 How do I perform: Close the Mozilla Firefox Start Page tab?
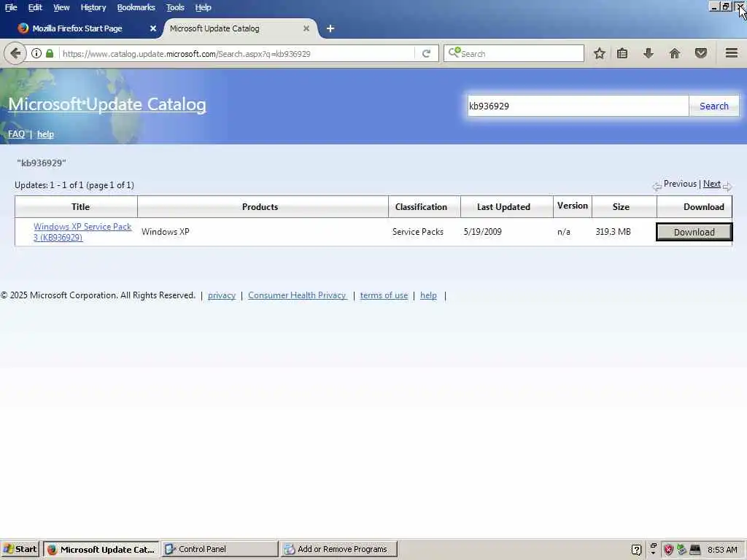pos(153,28)
